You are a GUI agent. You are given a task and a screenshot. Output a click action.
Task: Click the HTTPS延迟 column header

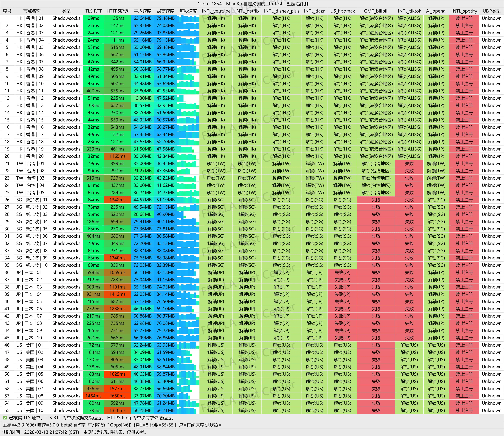tap(117, 11)
